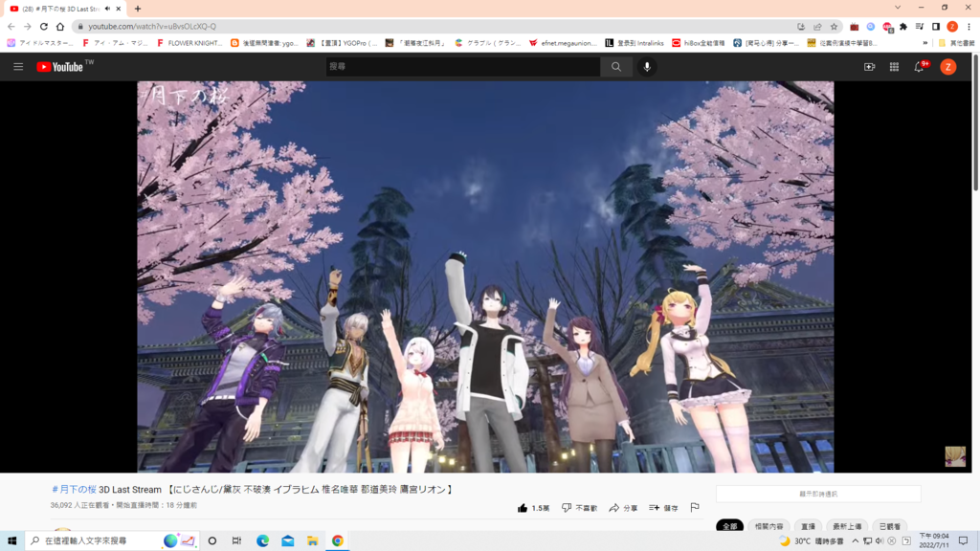Start voice search with microphone icon
Screen dimensions: 980x551
(x=647, y=67)
